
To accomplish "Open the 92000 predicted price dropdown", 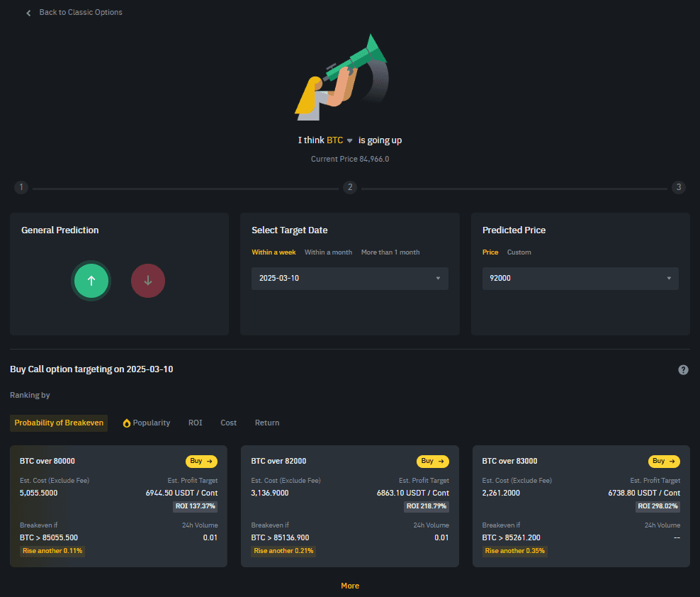I will 580,279.
